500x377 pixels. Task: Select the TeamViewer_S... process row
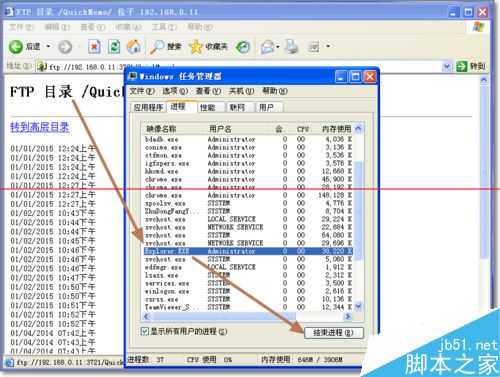click(x=248, y=307)
